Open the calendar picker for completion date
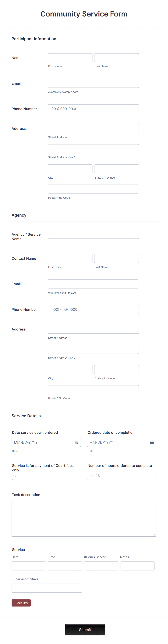This screenshot has width=168, height=644. (x=152, y=442)
